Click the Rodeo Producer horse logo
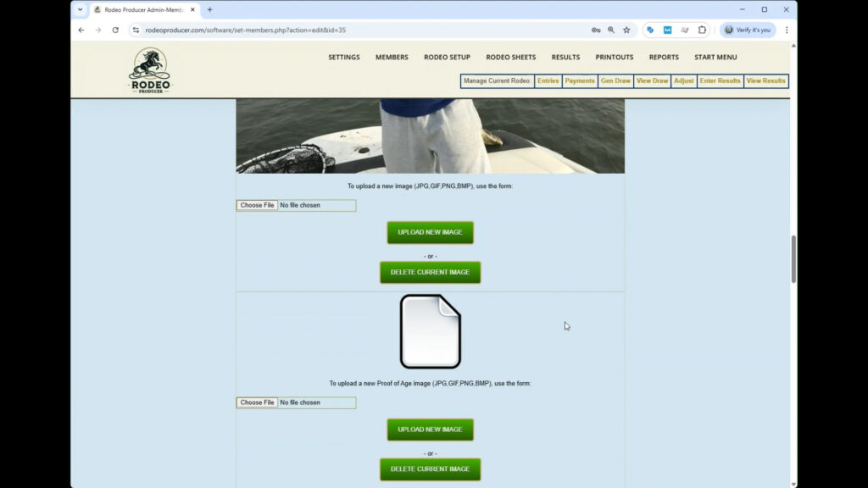 click(x=149, y=70)
